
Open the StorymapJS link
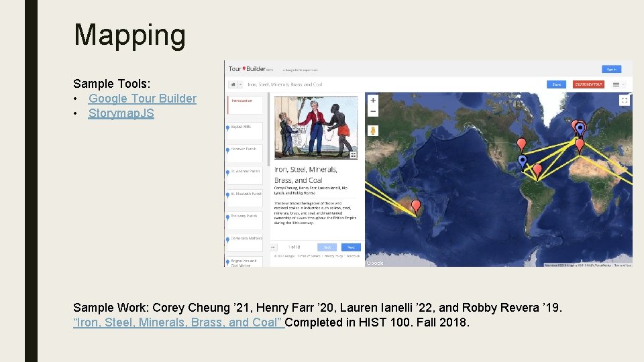coord(121,113)
